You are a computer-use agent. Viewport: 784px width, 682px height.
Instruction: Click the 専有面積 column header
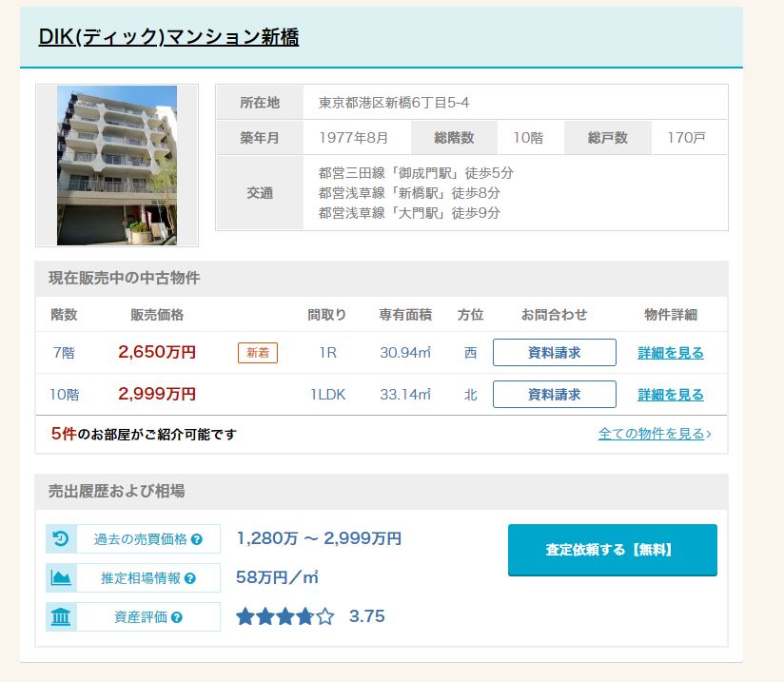point(405,315)
